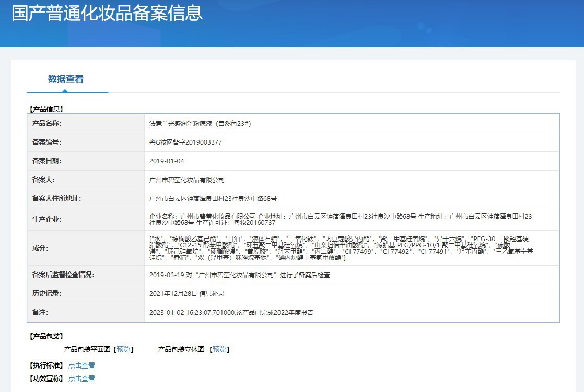Screen dimensions: 584x392
Task: Click 2021年12月28日 信息补录 history entry
Action: coord(186,294)
